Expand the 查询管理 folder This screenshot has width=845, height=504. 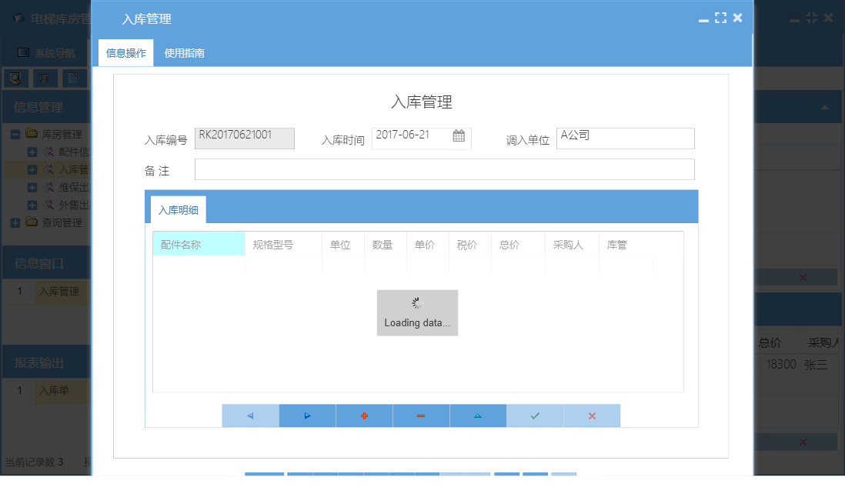(x=14, y=223)
